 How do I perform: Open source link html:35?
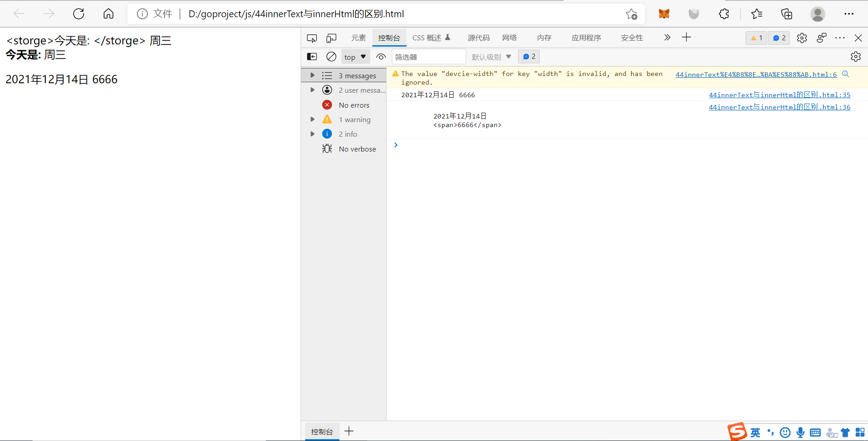pyautogui.click(x=779, y=95)
